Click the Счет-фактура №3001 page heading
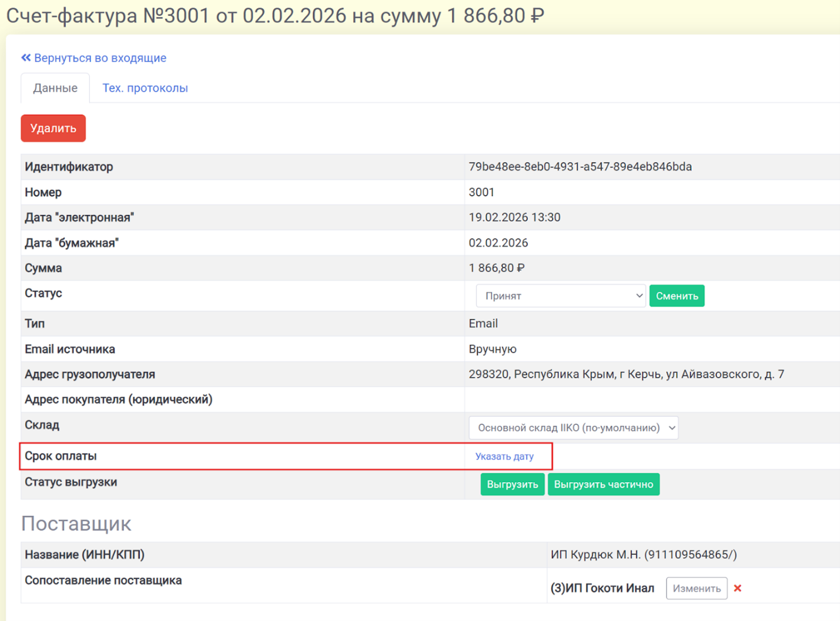Screen dimensions: 840x621 (x=275, y=16)
